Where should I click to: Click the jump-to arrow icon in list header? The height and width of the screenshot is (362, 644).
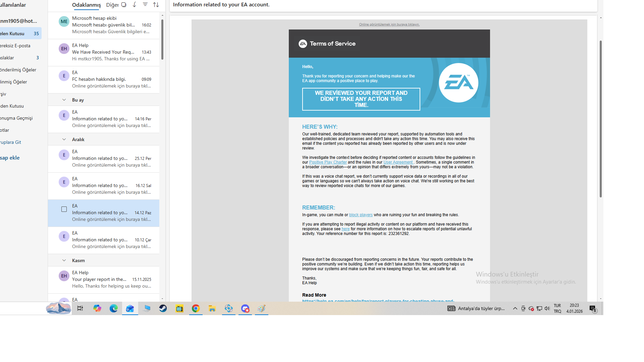click(135, 5)
